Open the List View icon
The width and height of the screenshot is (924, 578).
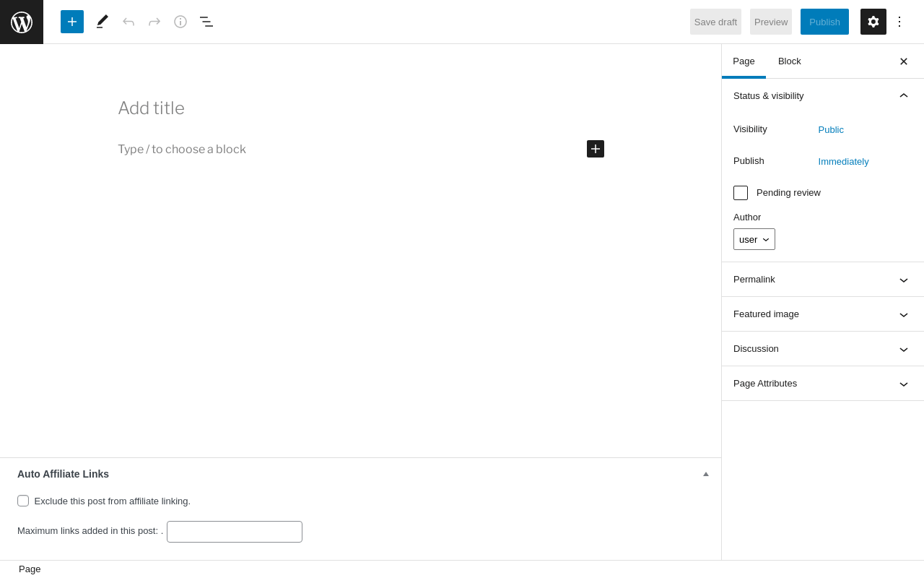coord(206,22)
